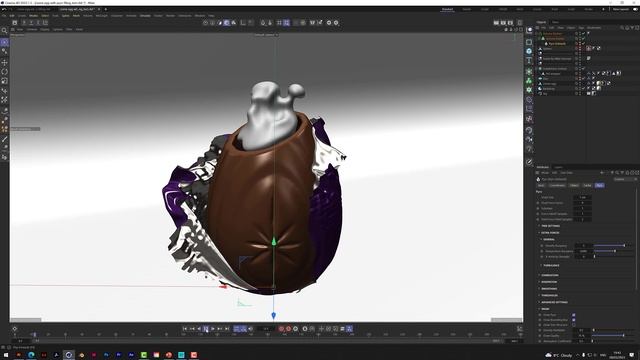This screenshot has width=640, height=360.
Task: Click the Record Active Objects red button
Action: 281,329
